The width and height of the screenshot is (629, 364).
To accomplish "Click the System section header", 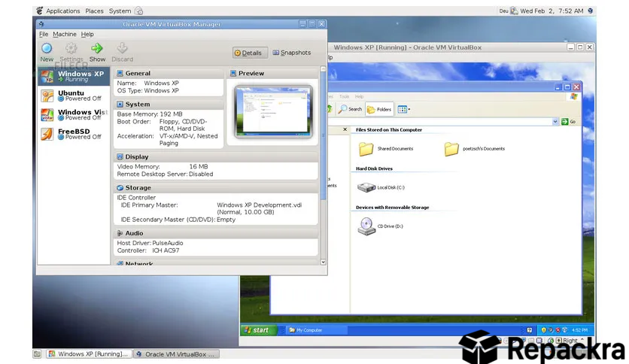I will [169, 105].
